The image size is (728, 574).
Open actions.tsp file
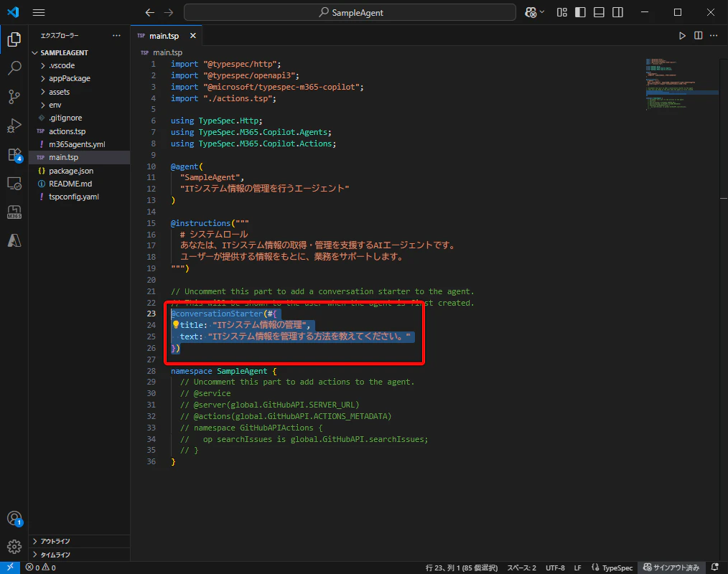79,131
